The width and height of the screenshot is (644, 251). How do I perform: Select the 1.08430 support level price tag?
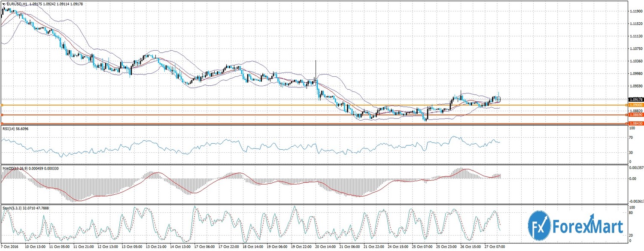[635, 124]
